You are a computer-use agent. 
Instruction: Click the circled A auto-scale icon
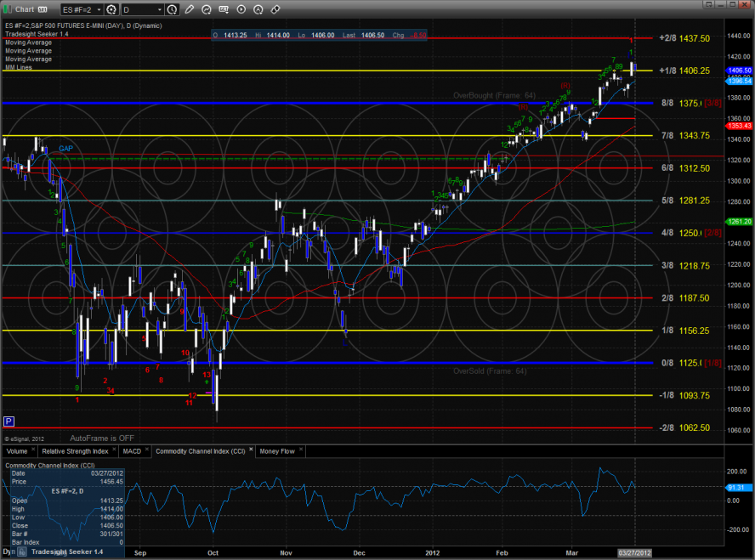[258, 9]
